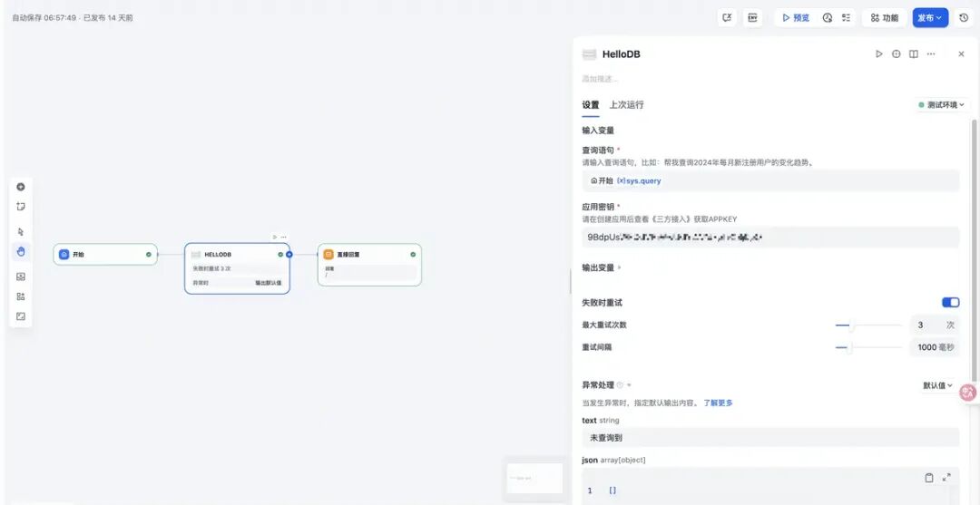The width and height of the screenshot is (980, 505).
Task: Click the organize nodes icon in canvas toolbar
Action: (x=21, y=296)
